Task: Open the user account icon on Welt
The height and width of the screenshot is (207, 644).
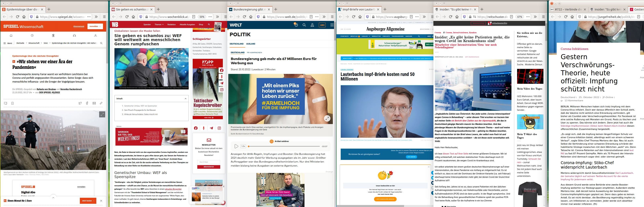Action: click(x=312, y=25)
